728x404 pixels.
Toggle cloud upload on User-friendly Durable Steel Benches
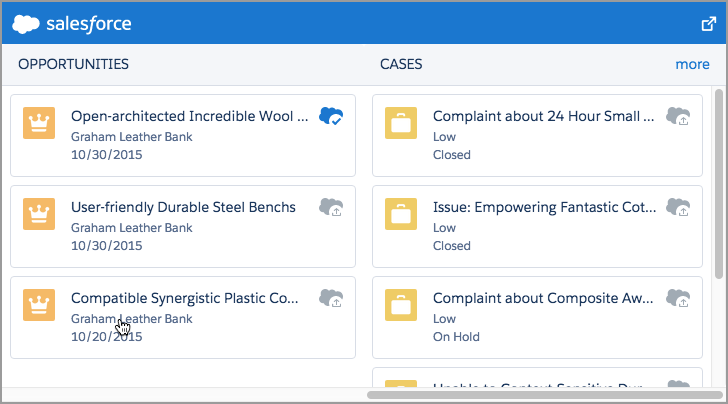(x=330, y=208)
